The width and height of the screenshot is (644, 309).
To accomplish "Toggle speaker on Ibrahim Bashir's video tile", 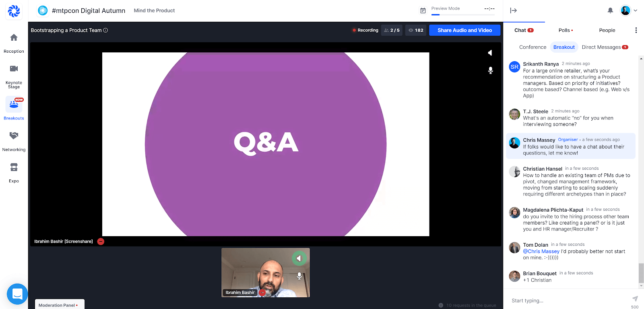I will point(299,258).
